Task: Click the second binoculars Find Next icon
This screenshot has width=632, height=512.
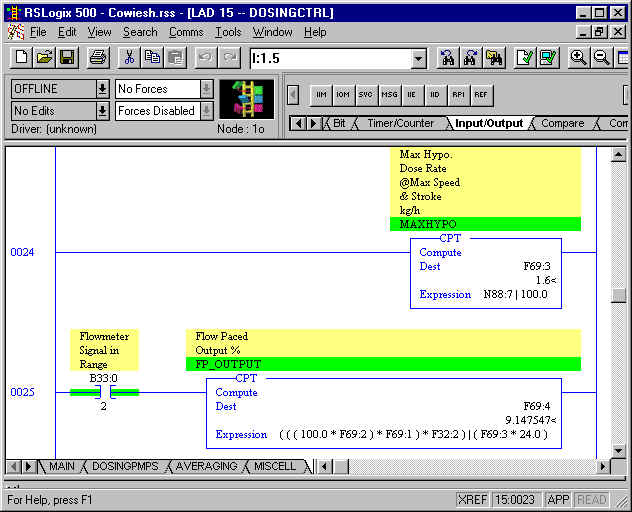Action: pyautogui.click(x=471, y=58)
